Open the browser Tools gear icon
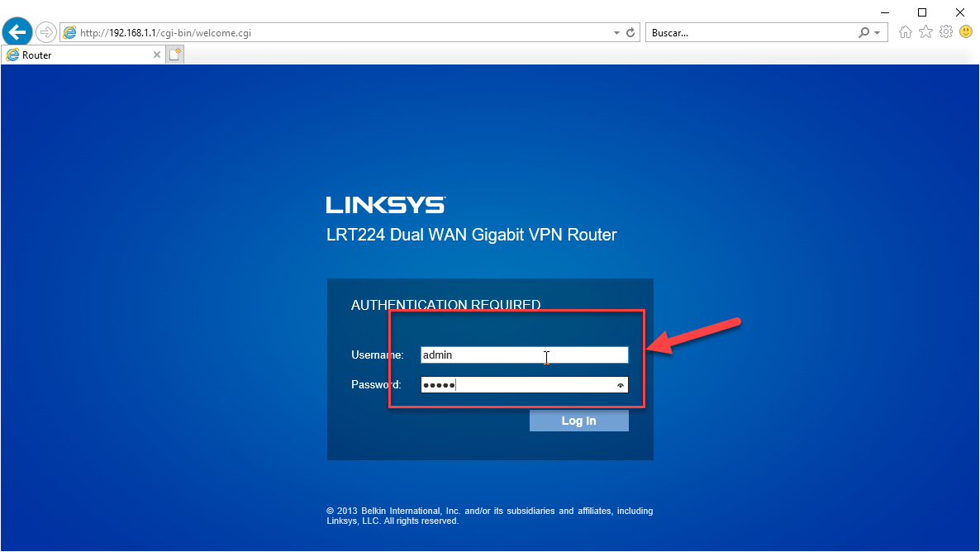Screen dimensions: 980x552 pyautogui.click(x=945, y=32)
